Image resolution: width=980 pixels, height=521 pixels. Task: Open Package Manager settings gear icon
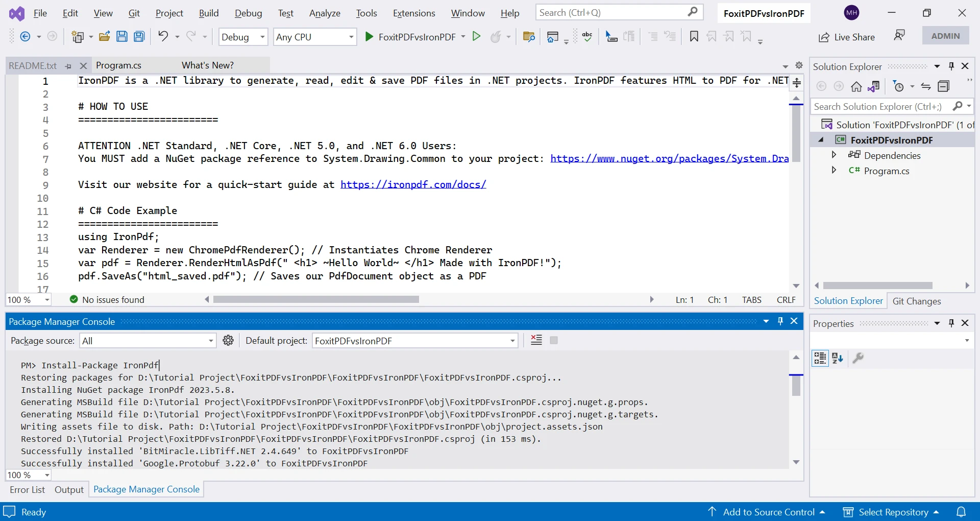(228, 340)
